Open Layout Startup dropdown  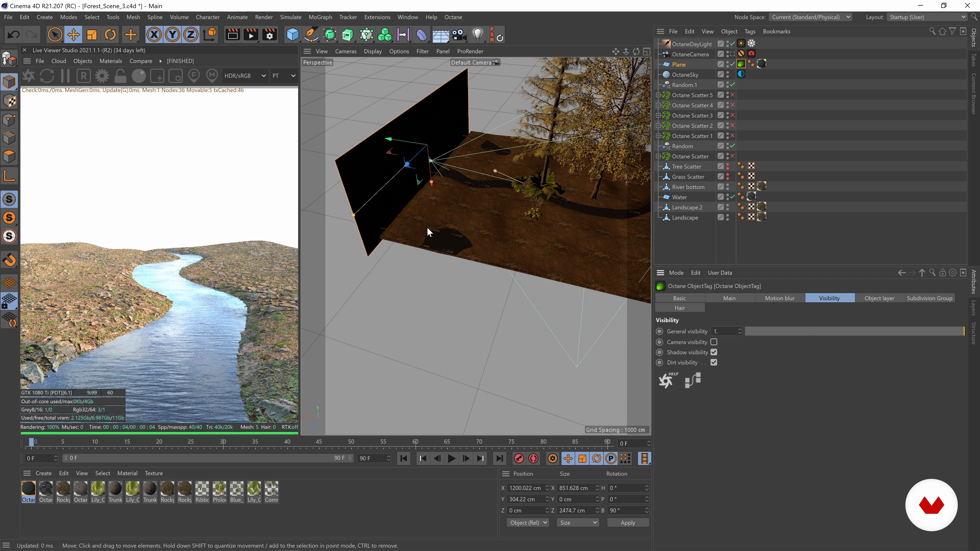coord(927,17)
